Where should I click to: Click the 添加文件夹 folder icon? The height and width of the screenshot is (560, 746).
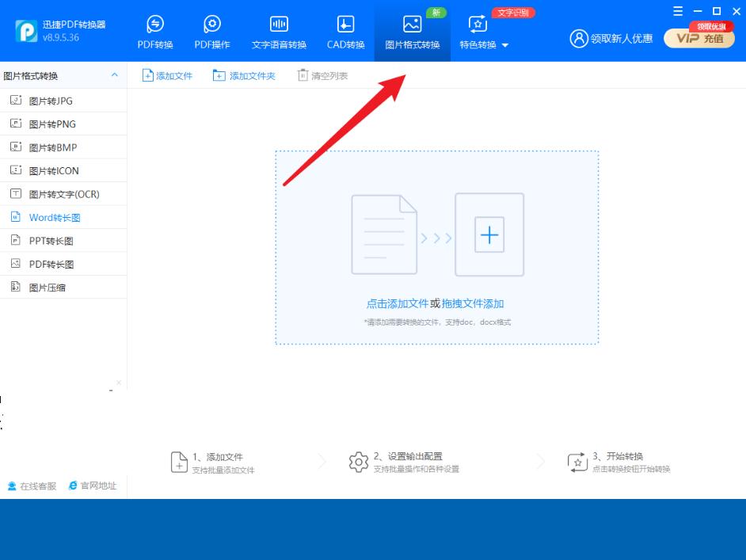[219, 75]
